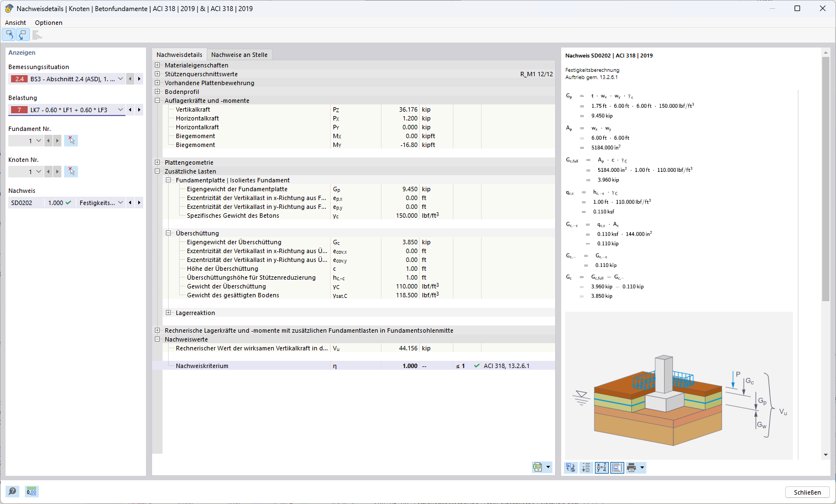Image resolution: width=836 pixels, height=504 pixels.
Task: Click the pick-in-graphic icon beside Fundament Nr.
Action: point(71,140)
